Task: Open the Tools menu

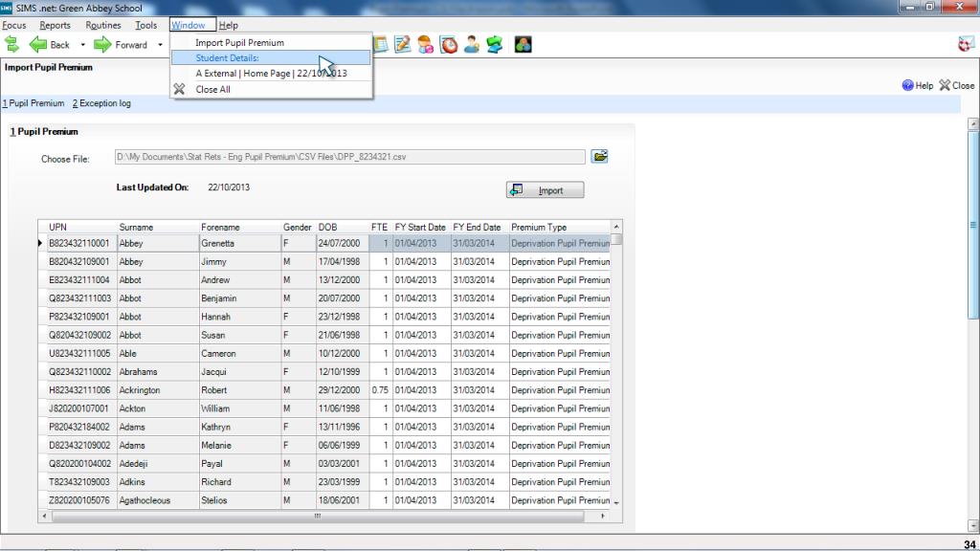Action: pos(146,25)
